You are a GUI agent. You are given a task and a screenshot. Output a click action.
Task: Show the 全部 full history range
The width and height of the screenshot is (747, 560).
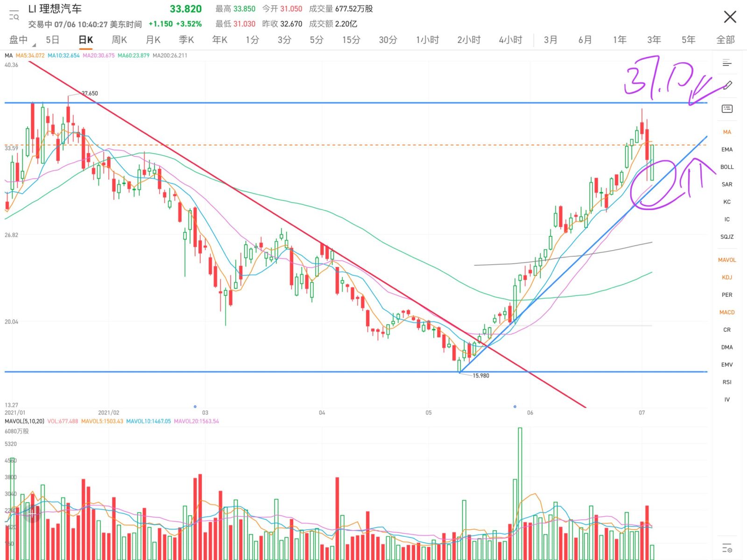(725, 40)
